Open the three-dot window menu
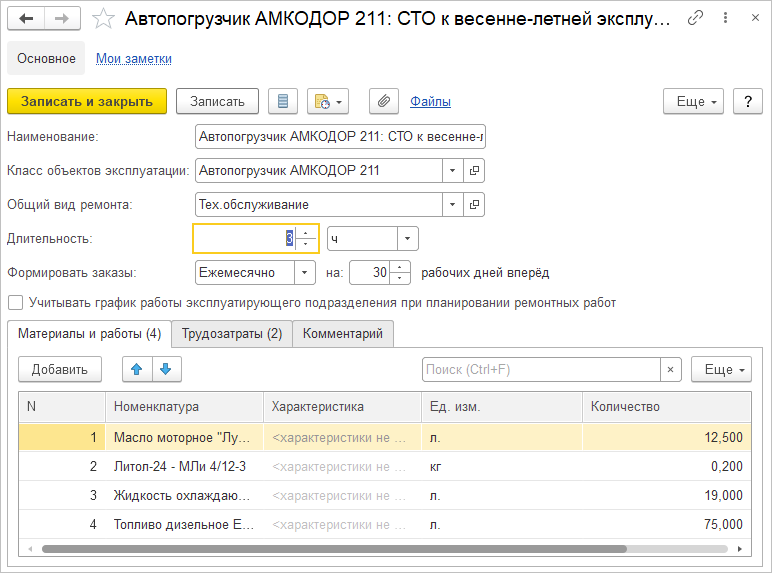 [x=725, y=18]
